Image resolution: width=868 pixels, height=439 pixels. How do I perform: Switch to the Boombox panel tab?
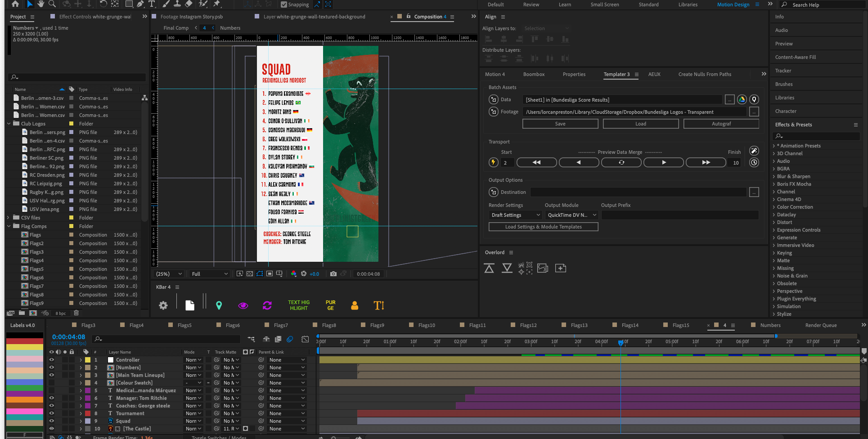click(534, 74)
